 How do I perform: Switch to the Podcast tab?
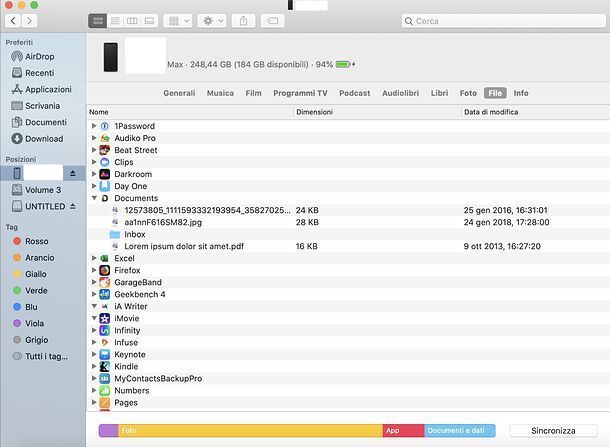click(x=355, y=93)
